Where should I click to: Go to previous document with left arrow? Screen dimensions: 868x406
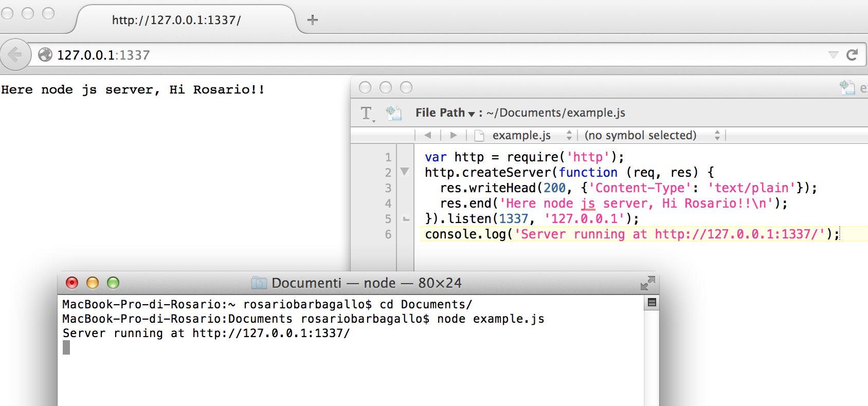428,135
